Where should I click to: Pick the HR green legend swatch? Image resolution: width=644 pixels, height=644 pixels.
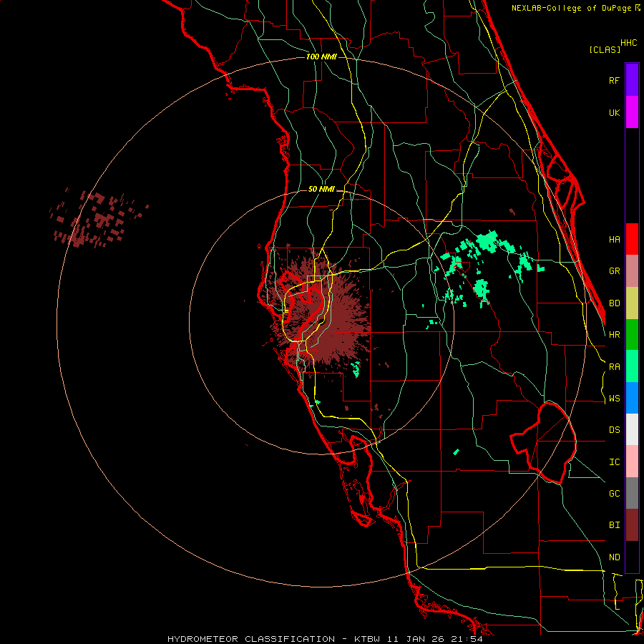tap(632, 335)
